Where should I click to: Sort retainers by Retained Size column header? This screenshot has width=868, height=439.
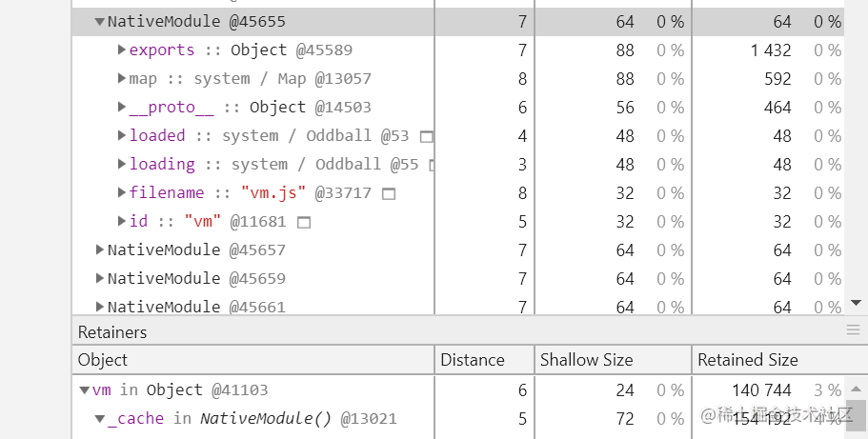[748, 360]
